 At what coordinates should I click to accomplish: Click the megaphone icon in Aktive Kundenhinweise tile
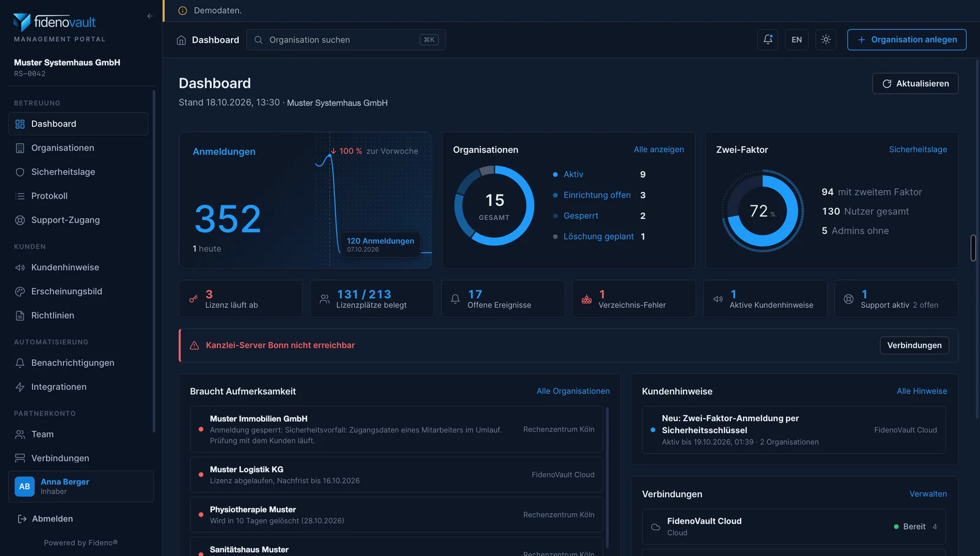[718, 299]
